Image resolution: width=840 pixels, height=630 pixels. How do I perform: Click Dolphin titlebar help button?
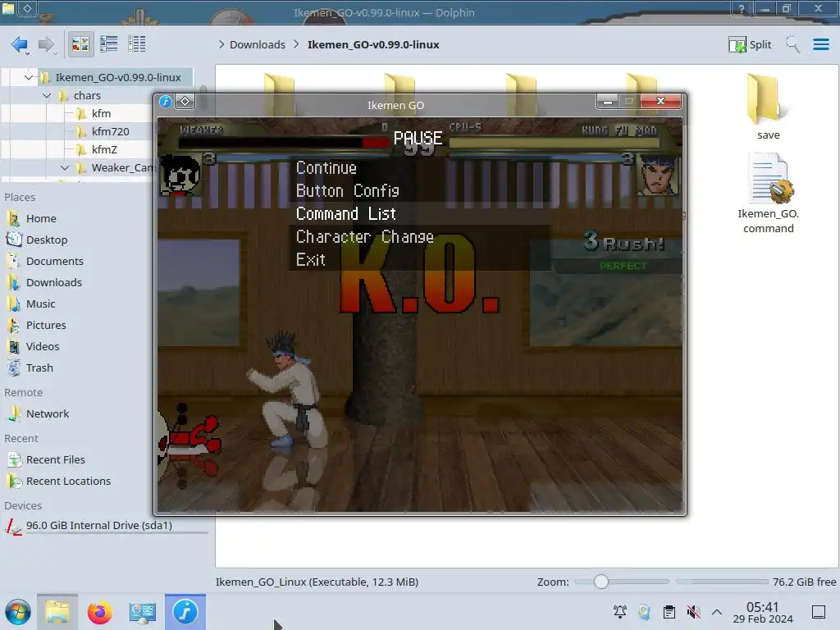click(741, 8)
